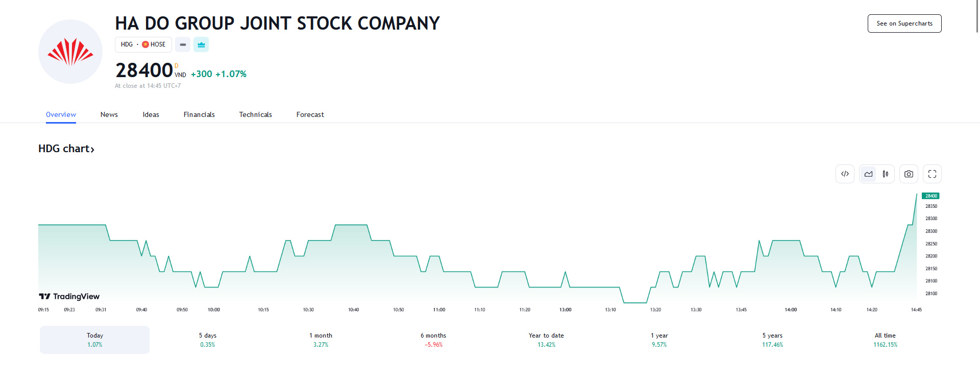Click the 28400 price label on axis
Image resolution: width=980 pixels, height=382 pixels.
point(930,196)
